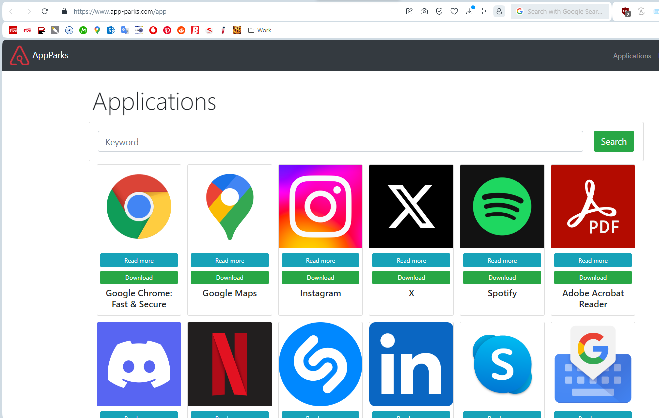Open the Spotify app icon

pyautogui.click(x=502, y=206)
